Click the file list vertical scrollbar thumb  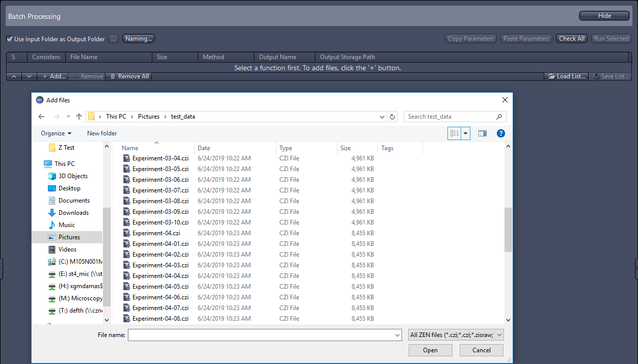(x=508, y=230)
